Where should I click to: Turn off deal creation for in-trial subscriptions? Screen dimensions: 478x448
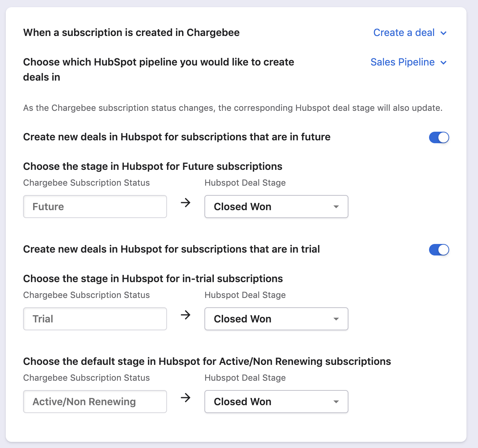click(x=439, y=250)
